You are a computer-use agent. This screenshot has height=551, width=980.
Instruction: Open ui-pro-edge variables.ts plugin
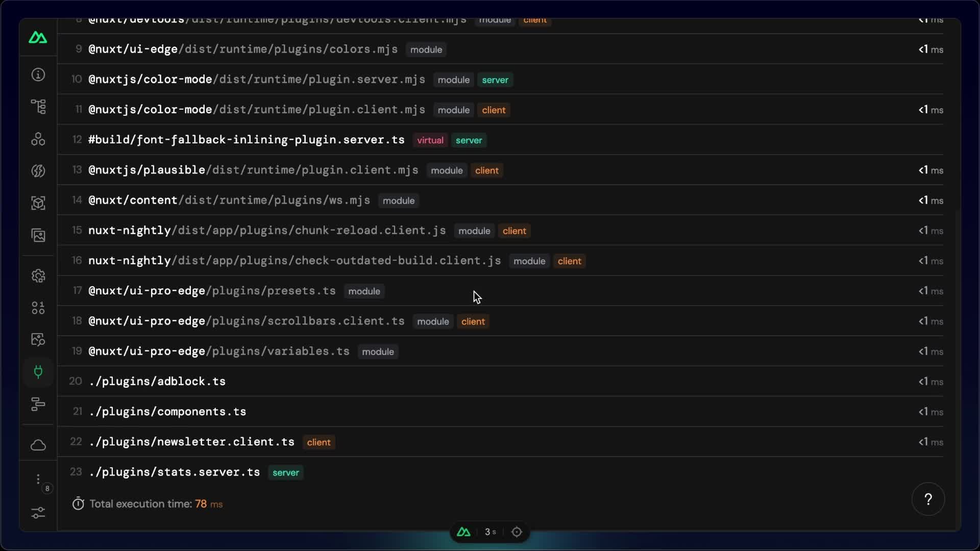click(219, 351)
